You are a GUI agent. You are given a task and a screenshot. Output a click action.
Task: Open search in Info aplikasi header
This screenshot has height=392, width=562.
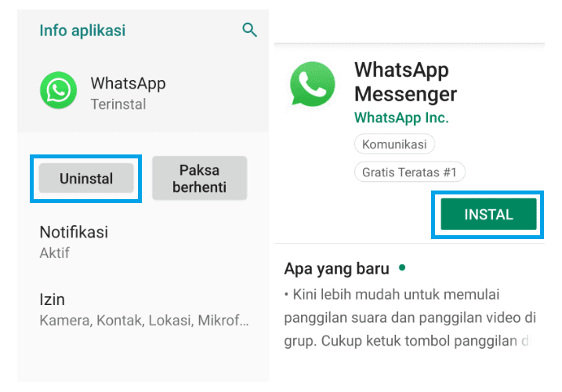coord(249,30)
